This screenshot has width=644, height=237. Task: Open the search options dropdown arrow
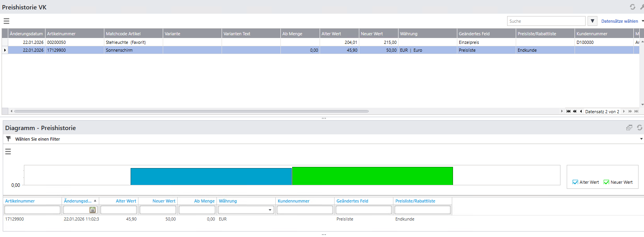[x=592, y=21]
